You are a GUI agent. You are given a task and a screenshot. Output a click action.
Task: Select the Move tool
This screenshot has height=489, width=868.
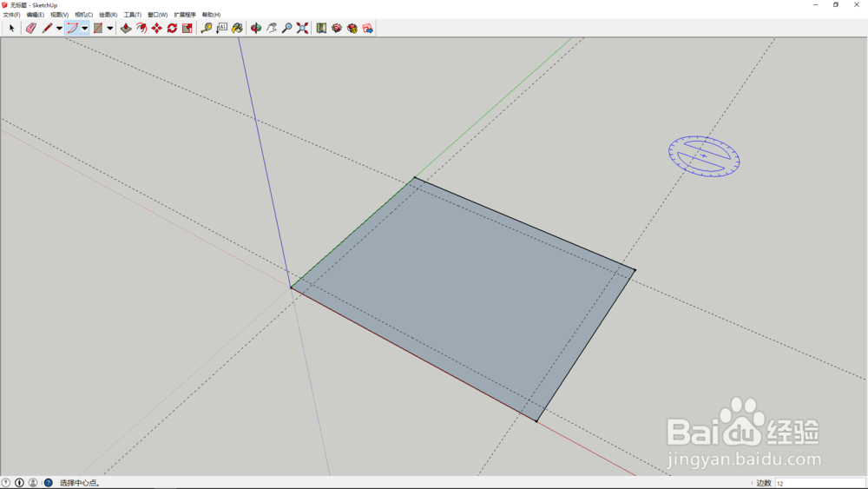(x=156, y=28)
